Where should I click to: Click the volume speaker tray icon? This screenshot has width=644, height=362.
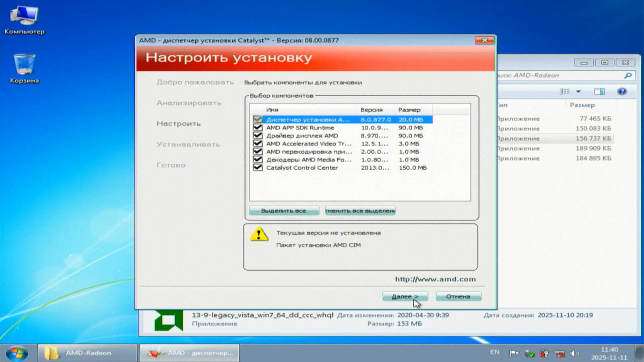[575, 353]
